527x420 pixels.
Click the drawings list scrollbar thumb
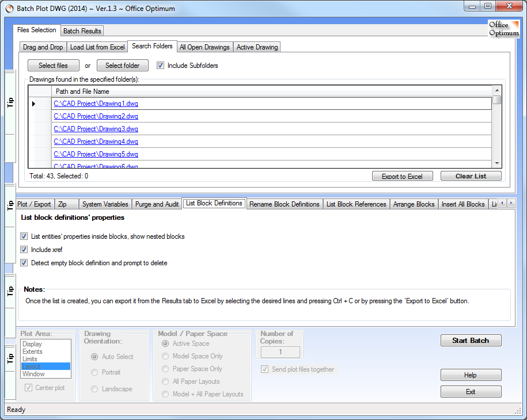(x=496, y=100)
